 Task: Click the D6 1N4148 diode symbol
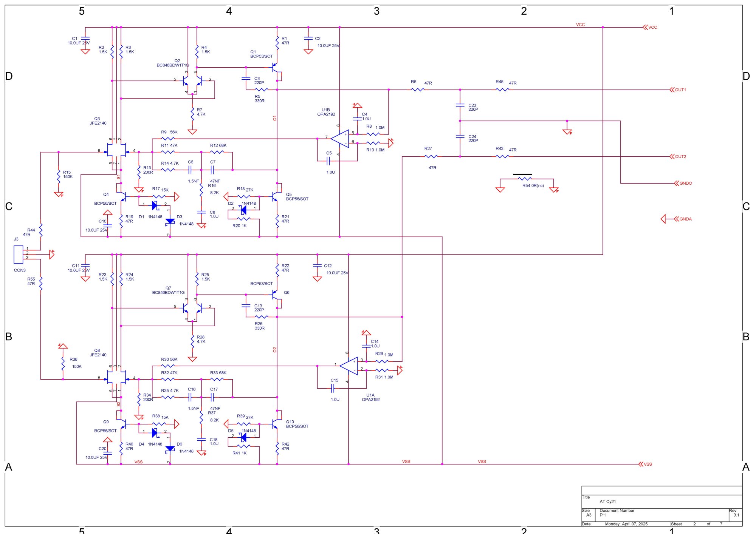(x=170, y=449)
